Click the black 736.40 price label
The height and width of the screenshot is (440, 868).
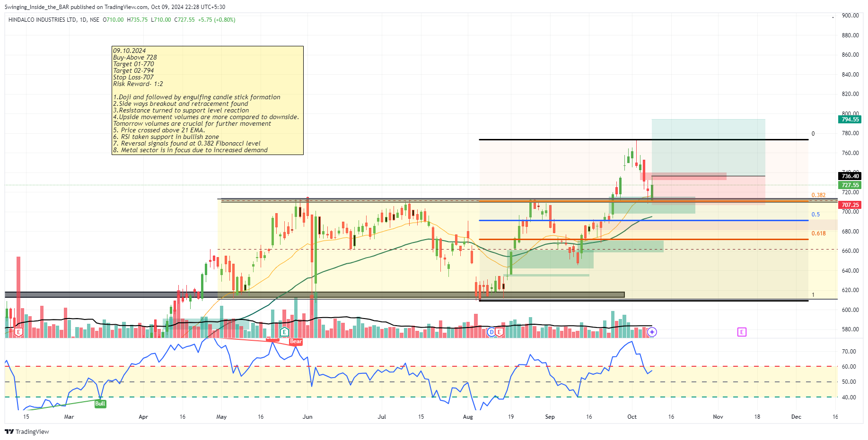tap(850, 176)
